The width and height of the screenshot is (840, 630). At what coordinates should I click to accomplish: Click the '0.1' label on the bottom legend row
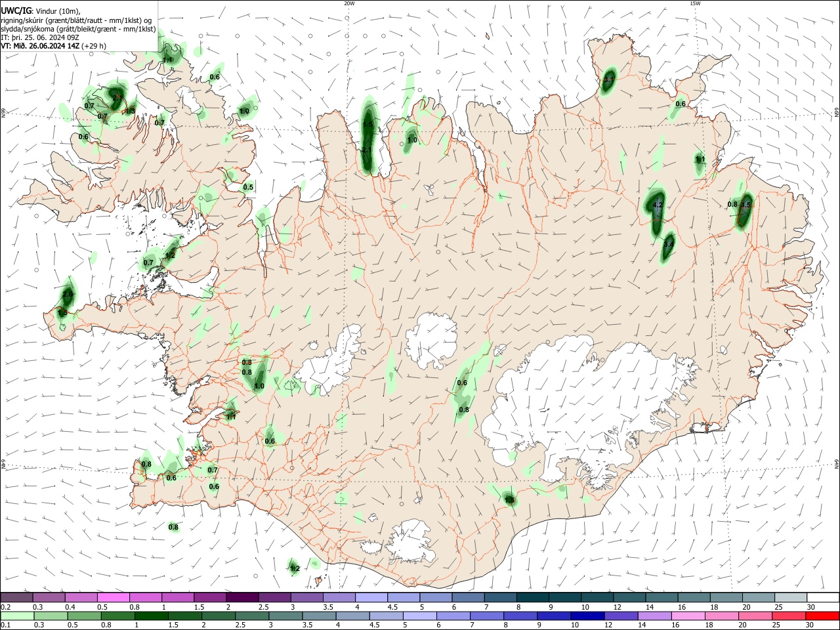coord(5,625)
